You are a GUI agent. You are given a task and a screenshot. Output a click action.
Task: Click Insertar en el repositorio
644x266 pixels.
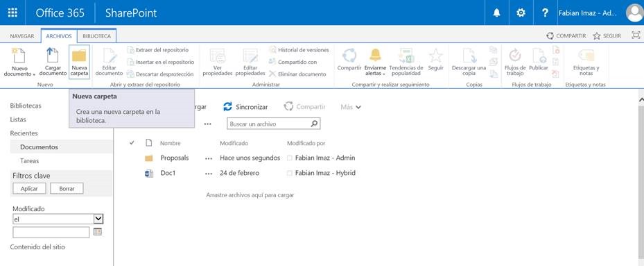(160, 63)
